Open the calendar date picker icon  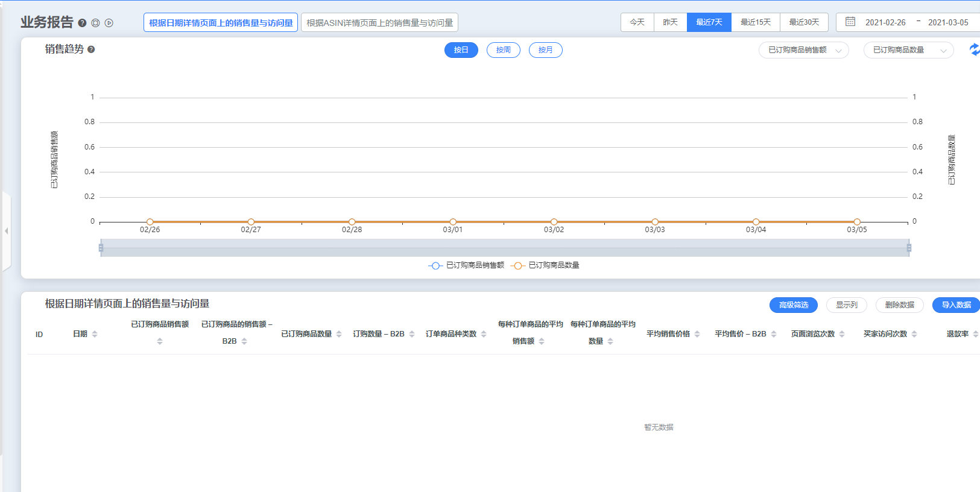click(x=850, y=22)
